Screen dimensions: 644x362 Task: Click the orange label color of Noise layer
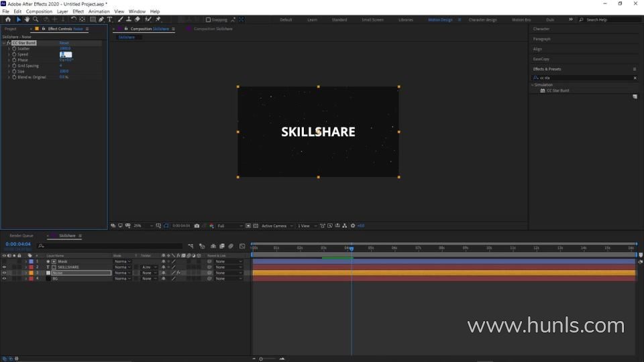point(32,273)
